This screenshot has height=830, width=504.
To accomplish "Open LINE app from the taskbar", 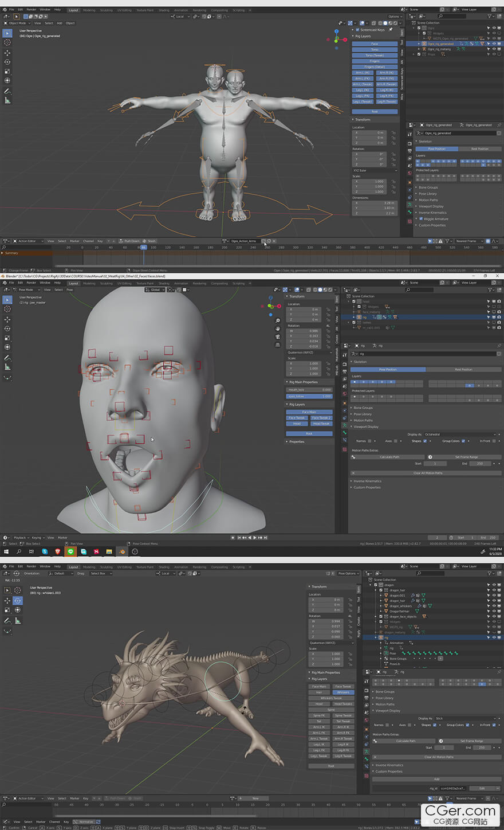I will coord(70,551).
